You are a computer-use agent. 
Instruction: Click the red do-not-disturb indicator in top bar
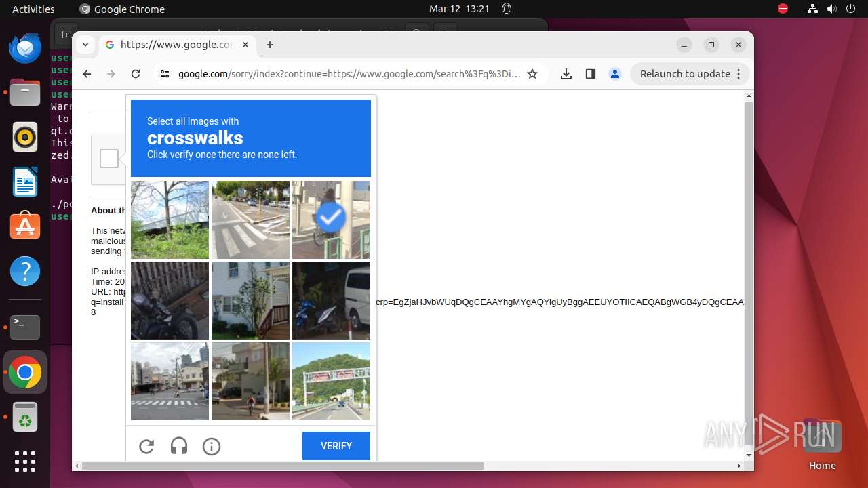pyautogui.click(x=783, y=9)
